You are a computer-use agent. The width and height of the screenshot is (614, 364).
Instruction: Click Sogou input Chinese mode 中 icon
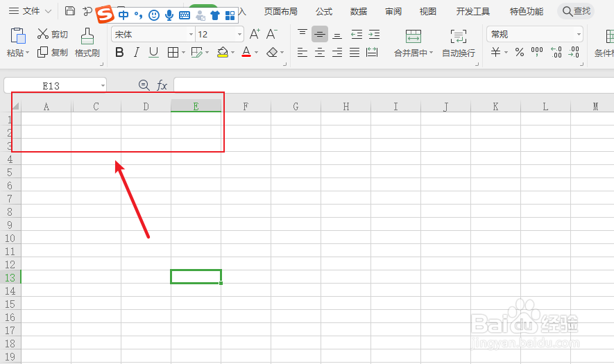click(123, 15)
